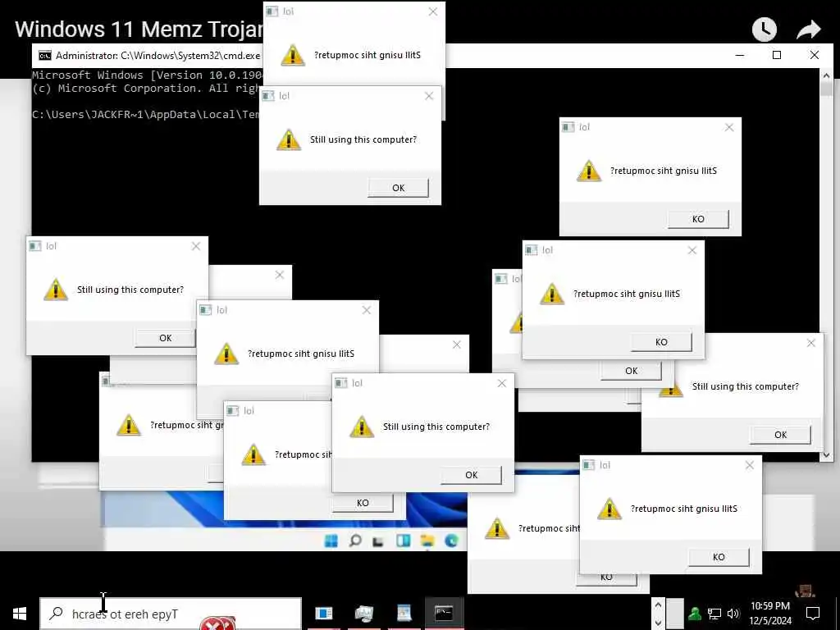Image resolution: width=840 pixels, height=630 pixels.
Task: Click the green user tray icon
Action: 695,614
